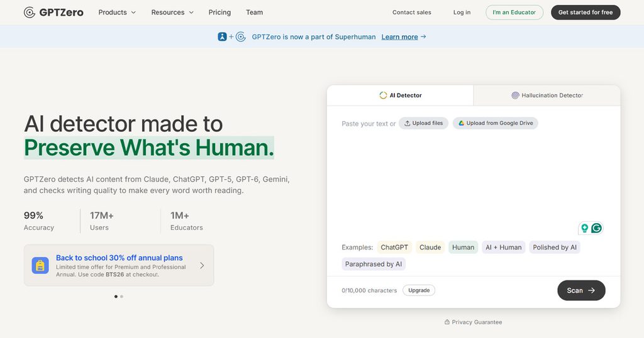644x338 pixels.
Task: Load the ChatGPT example
Action: [394, 248]
